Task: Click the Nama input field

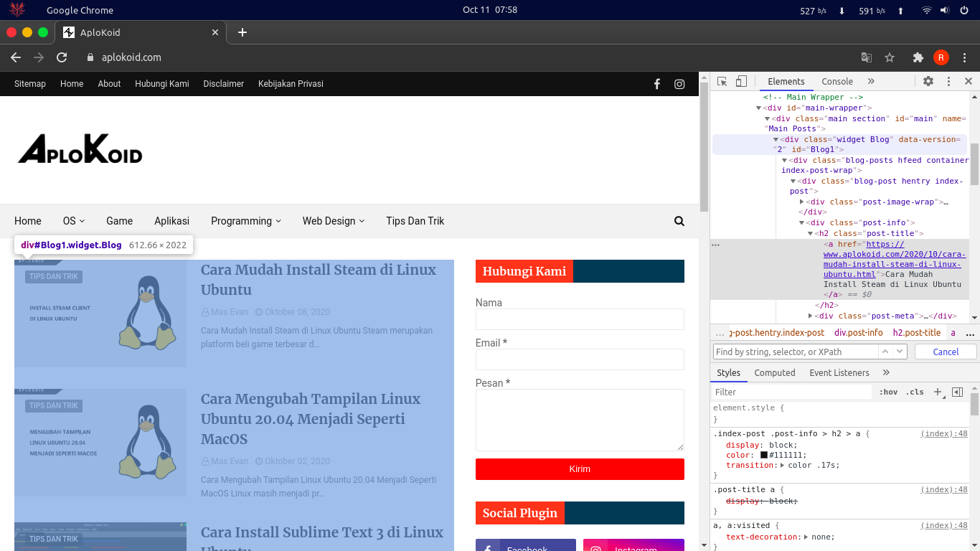Action: [580, 319]
